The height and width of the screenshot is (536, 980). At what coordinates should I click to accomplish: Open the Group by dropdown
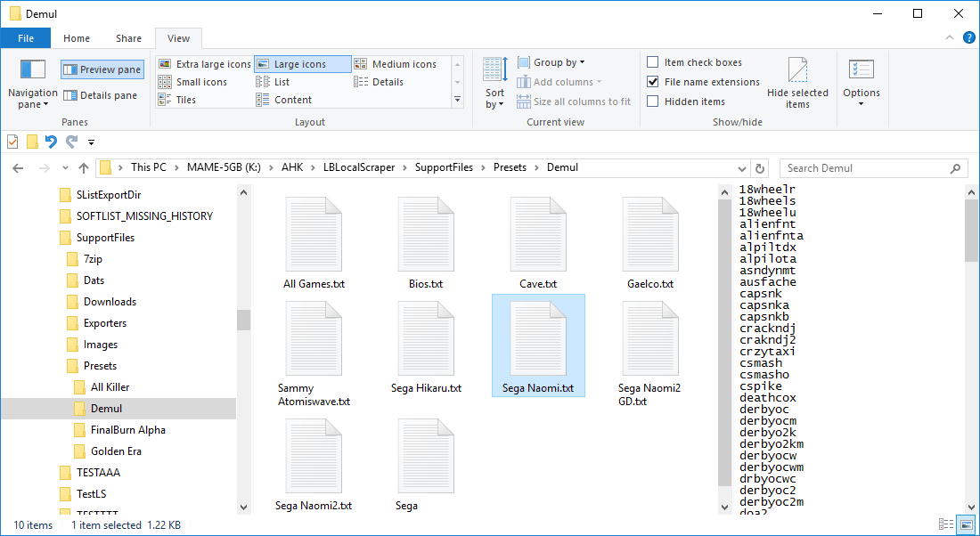coord(551,62)
